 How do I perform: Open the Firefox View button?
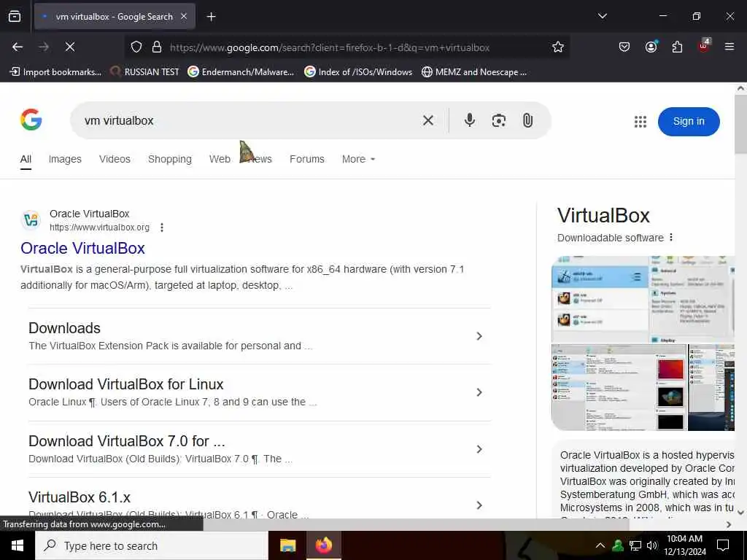pyautogui.click(x=15, y=16)
